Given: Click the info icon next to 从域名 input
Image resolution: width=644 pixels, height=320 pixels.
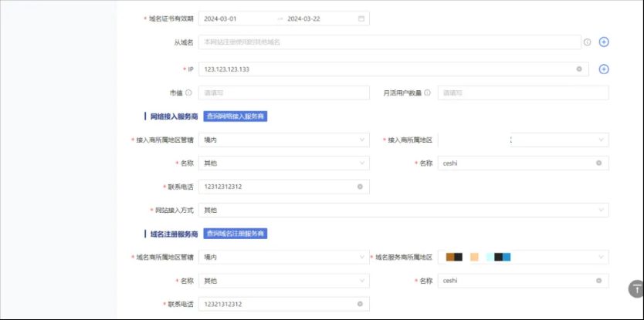Looking at the screenshot, I should (587, 42).
